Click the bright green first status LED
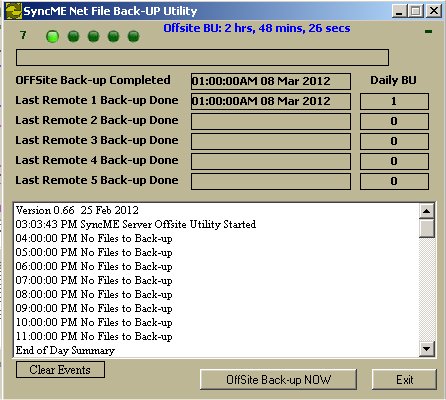Image resolution: width=446 pixels, height=400 pixels. point(52,36)
